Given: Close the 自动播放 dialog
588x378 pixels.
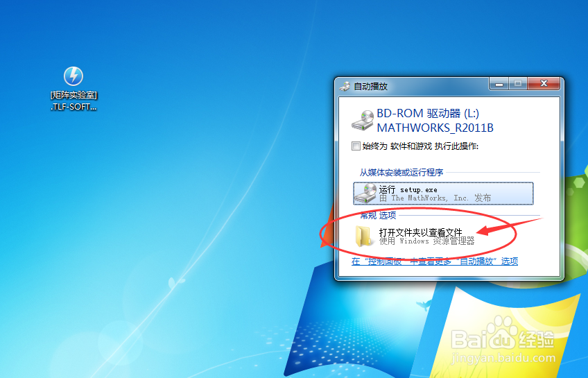Looking at the screenshot, I should point(544,84).
